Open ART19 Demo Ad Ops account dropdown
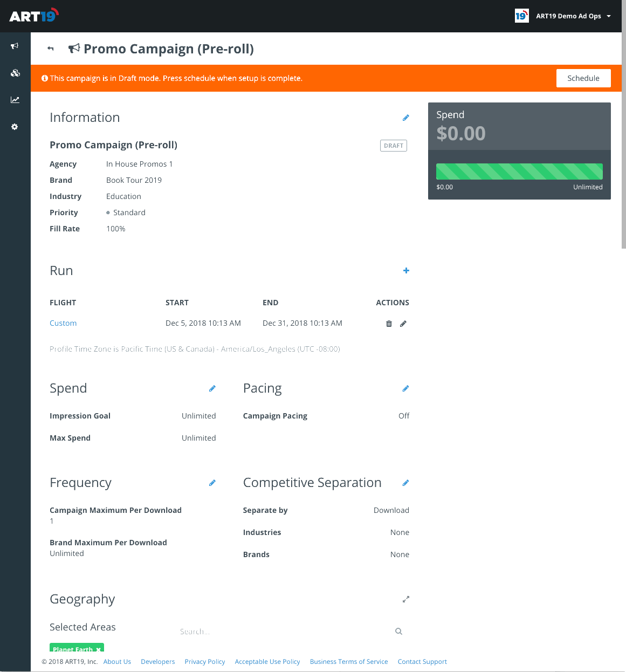Viewport: 626px width, 672px height. pyautogui.click(x=563, y=16)
